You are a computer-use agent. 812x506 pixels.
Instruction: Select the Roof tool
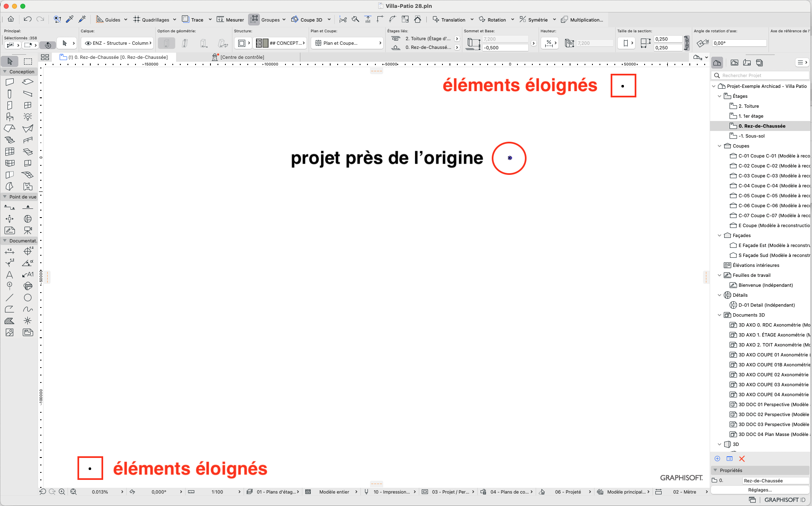(x=10, y=128)
